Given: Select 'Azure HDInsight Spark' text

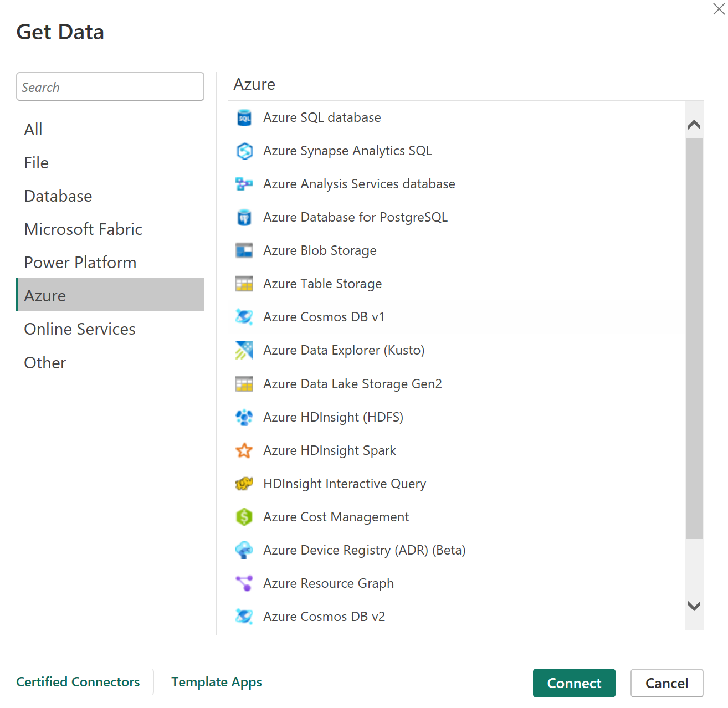Looking at the screenshot, I should coord(330,450).
